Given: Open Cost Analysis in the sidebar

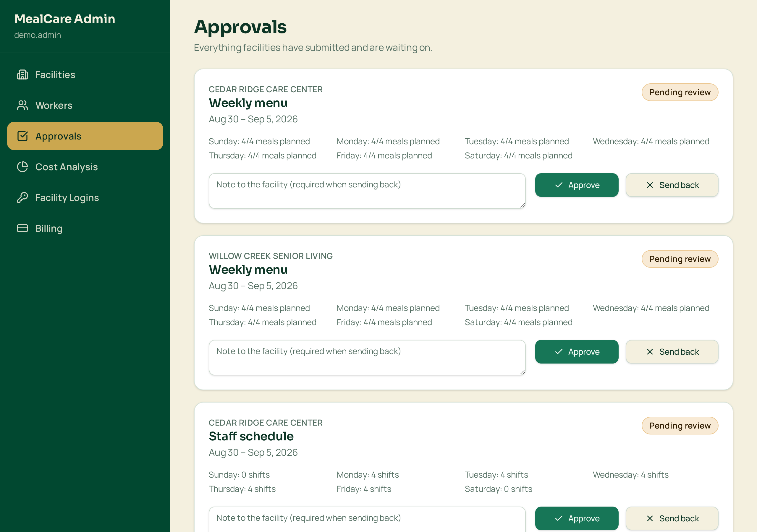Looking at the screenshot, I should 85,167.
